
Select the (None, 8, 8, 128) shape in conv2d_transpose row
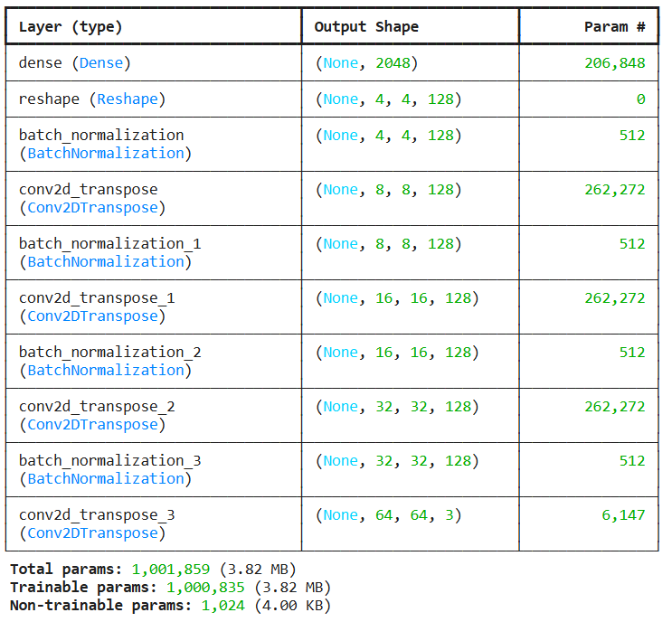tap(388, 190)
